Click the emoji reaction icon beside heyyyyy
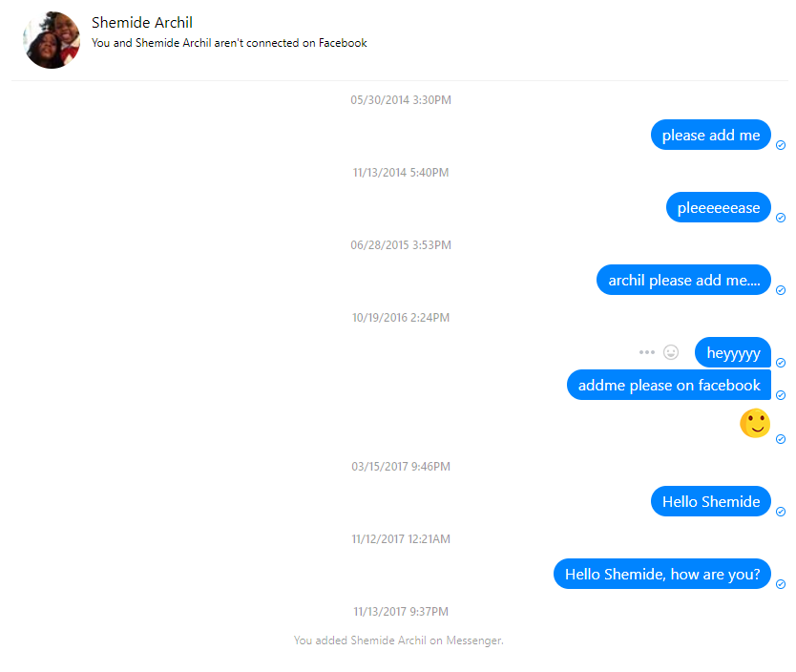 click(671, 352)
